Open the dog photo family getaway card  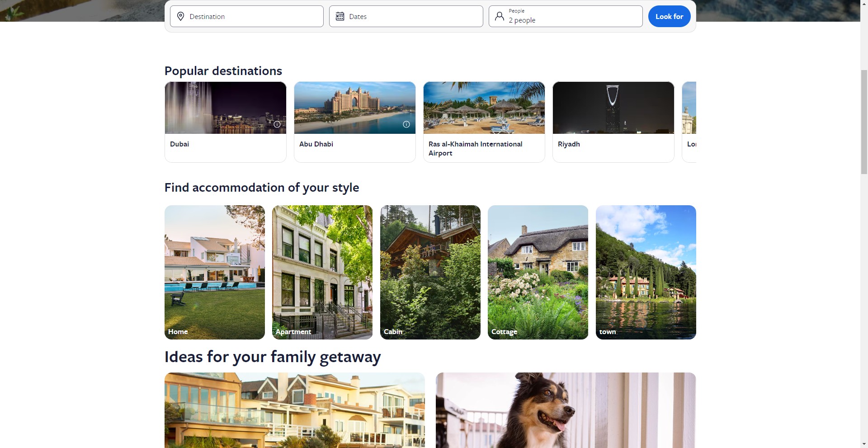pyautogui.click(x=566, y=410)
